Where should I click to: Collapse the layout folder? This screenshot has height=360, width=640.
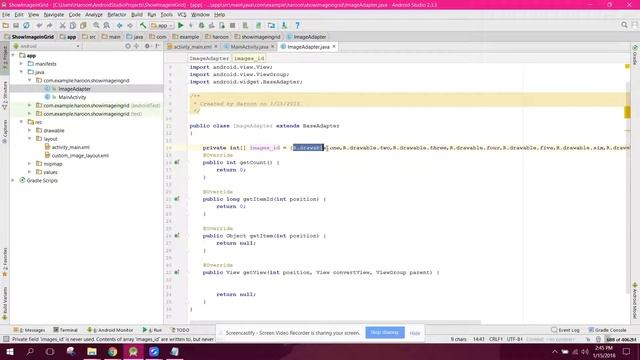coord(30,139)
